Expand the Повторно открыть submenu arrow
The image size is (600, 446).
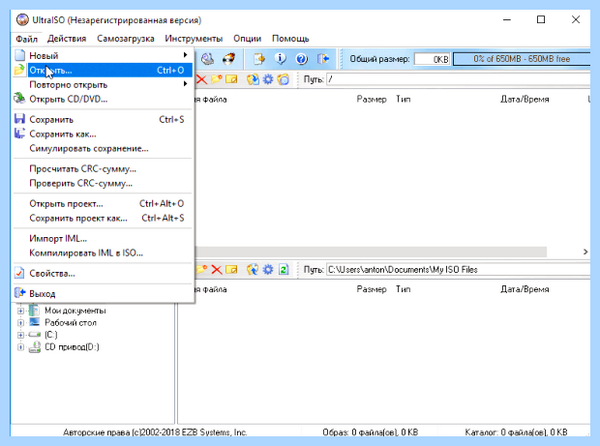[x=185, y=84]
